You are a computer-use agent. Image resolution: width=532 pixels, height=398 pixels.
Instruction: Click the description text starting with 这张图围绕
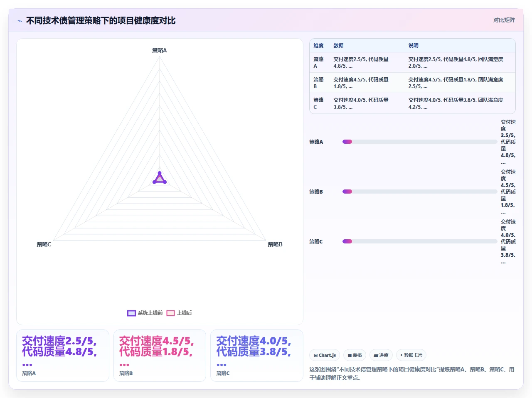coord(412,373)
